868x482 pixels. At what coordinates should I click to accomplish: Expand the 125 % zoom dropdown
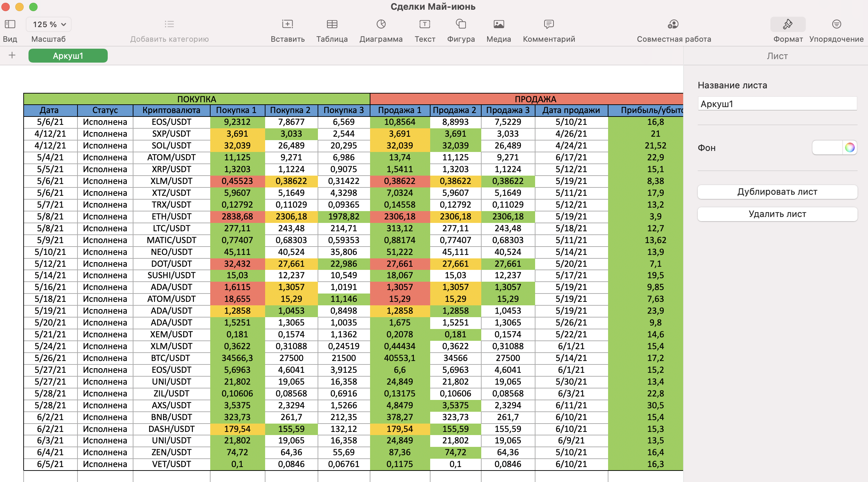pos(49,24)
